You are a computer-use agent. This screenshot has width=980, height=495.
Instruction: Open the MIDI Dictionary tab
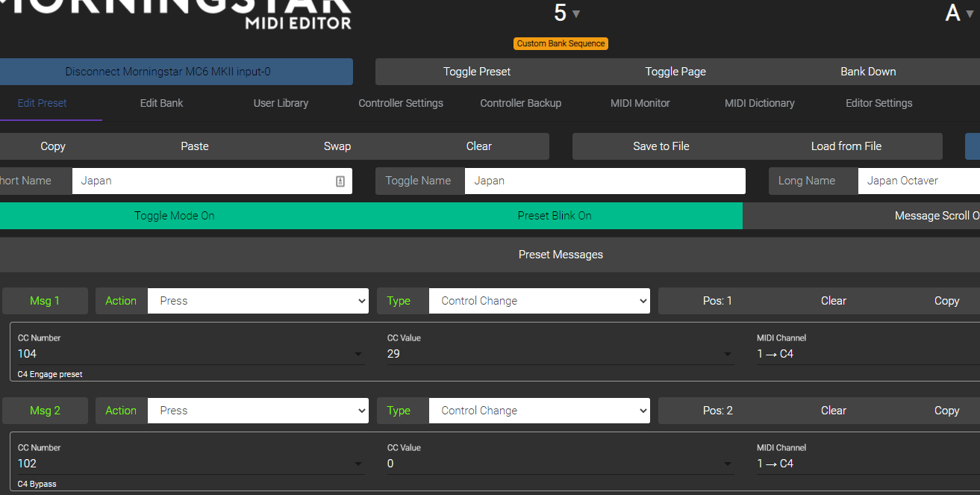click(x=760, y=103)
